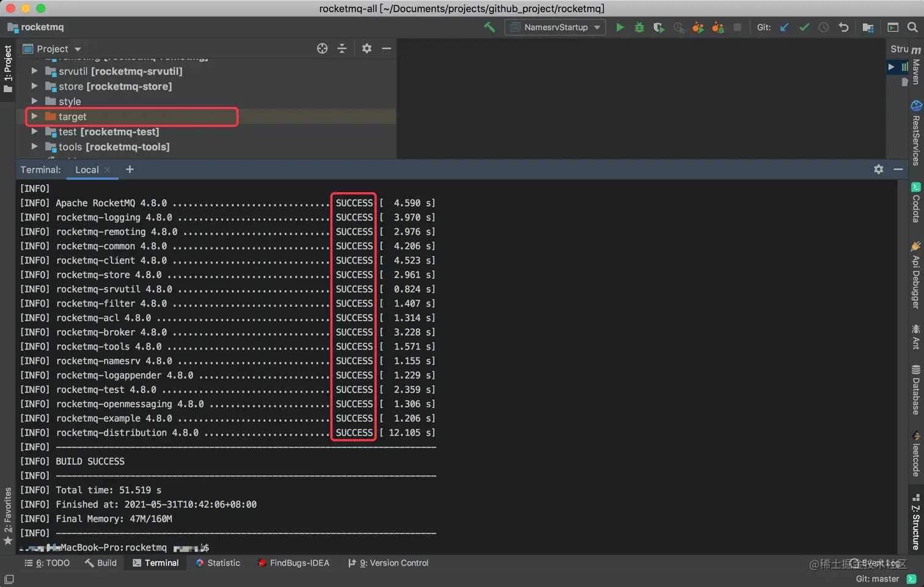This screenshot has height=587, width=924.
Task: Click the rocketmq project breadcrumb
Action: pyautogui.click(x=35, y=27)
